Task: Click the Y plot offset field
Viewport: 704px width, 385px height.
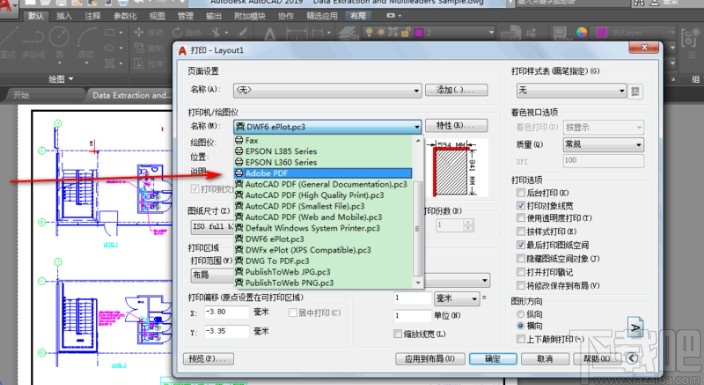Action: pos(227,332)
